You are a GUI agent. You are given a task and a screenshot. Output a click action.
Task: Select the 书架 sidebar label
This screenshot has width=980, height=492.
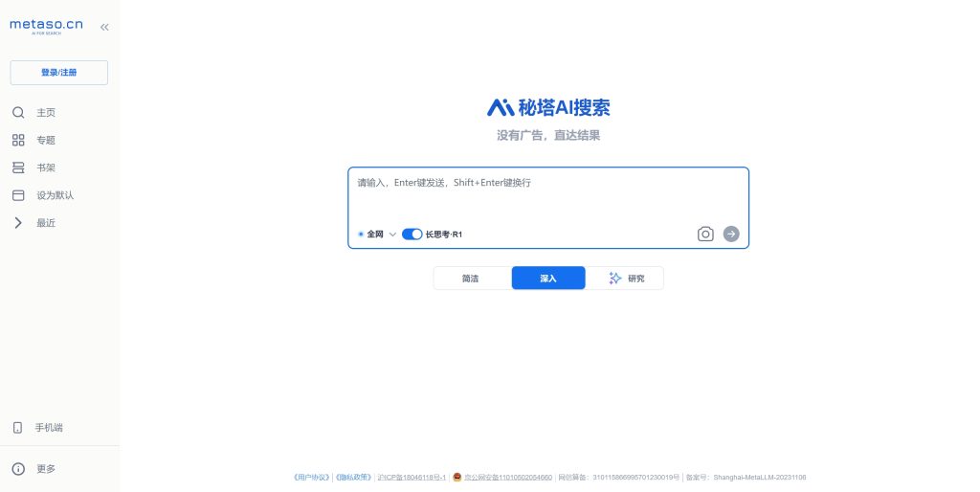point(46,168)
